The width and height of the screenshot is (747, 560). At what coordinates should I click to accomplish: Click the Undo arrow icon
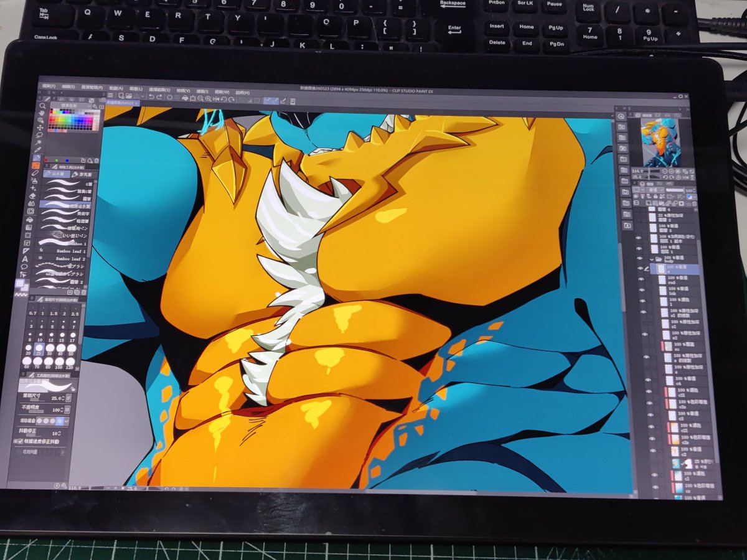point(151,96)
